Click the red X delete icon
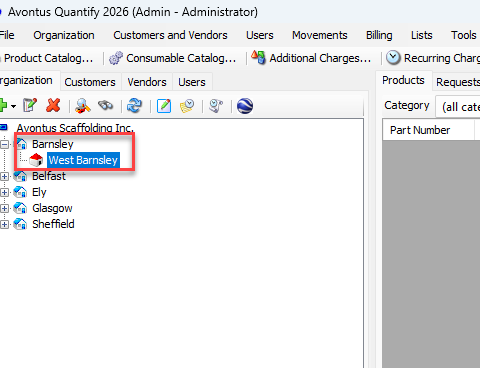This screenshot has width=480, height=368. (x=53, y=106)
